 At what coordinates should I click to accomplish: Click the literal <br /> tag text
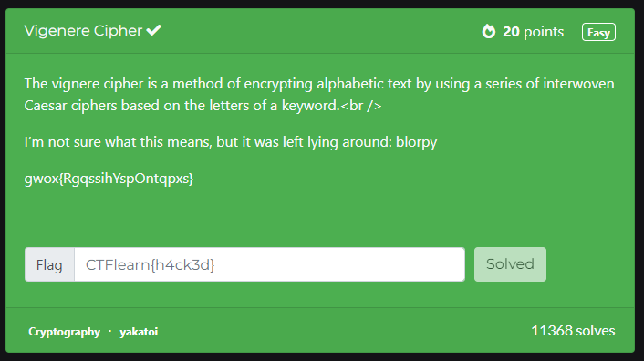pos(361,106)
